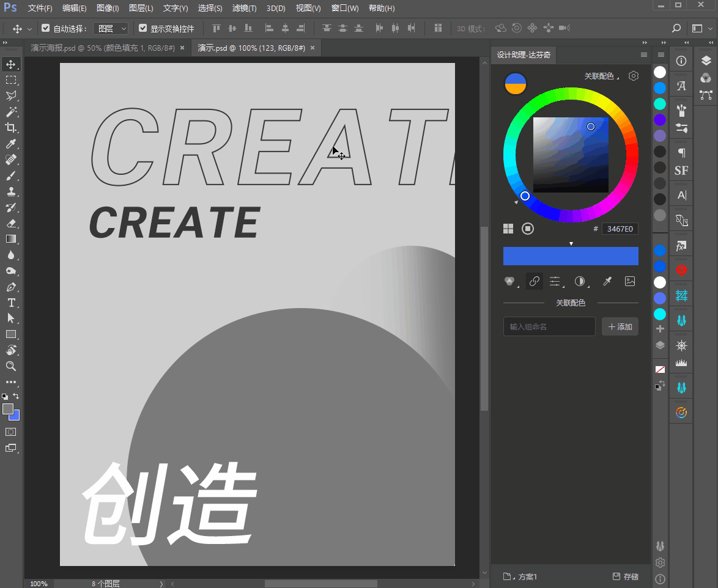Open the 设计助理 panel flyout menu
This screenshot has width=718, height=588.
[644, 55]
